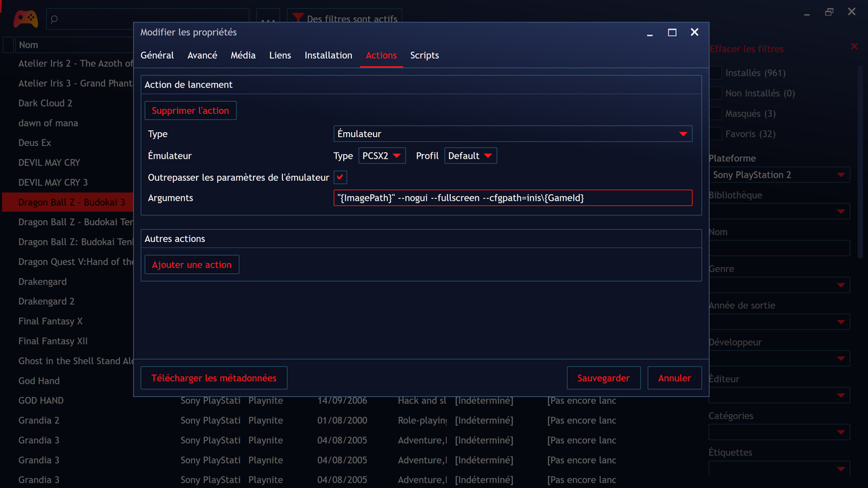Select the Actions tab
This screenshot has width=868, height=488.
click(x=381, y=56)
